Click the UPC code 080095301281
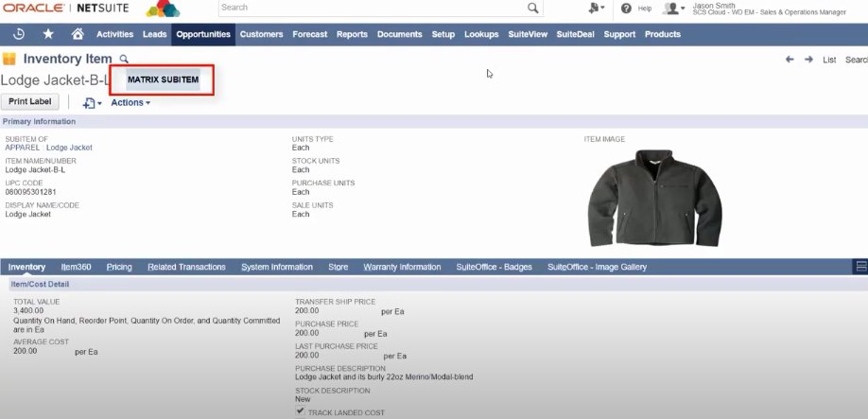 pos(30,192)
